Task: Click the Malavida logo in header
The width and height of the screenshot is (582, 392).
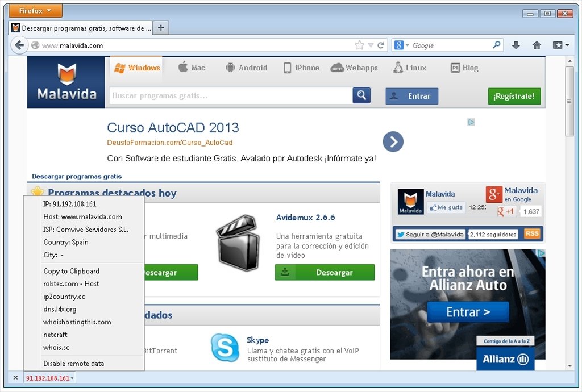Action: coord(66,82)
